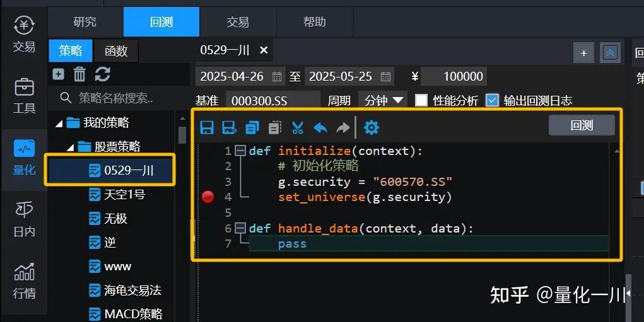Click the plus new tab button
Screen dimensions: 644x322
click(x=583, y=54)
